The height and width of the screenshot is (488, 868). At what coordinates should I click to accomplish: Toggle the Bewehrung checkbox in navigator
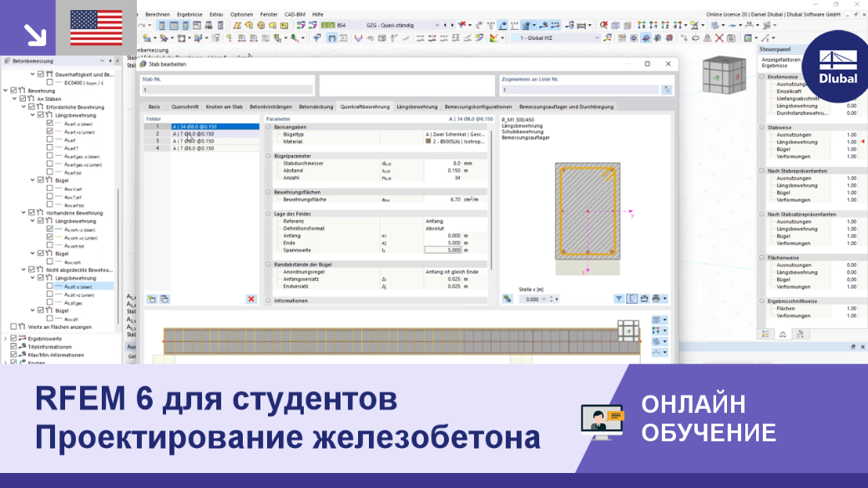pos(14,90)
